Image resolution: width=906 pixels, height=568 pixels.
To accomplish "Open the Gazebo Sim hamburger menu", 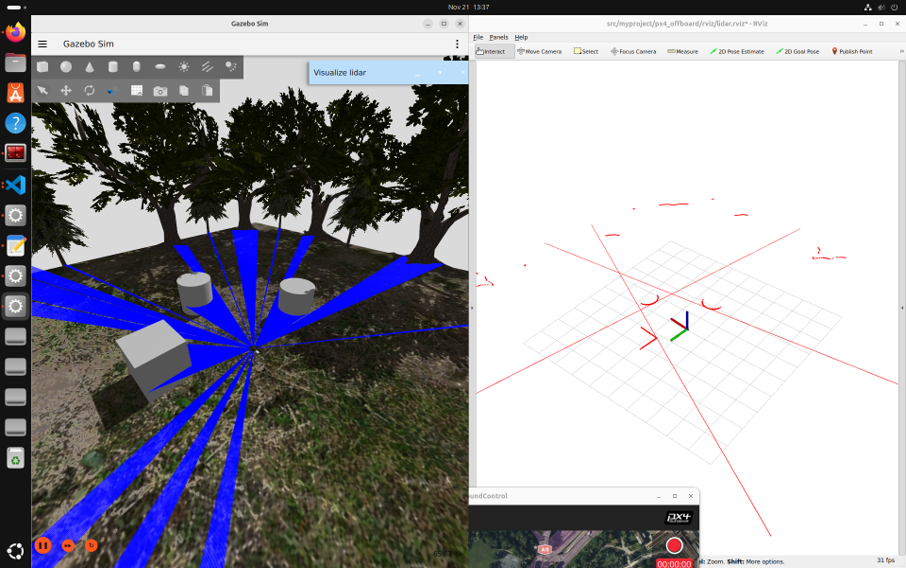I will [43, 44].
